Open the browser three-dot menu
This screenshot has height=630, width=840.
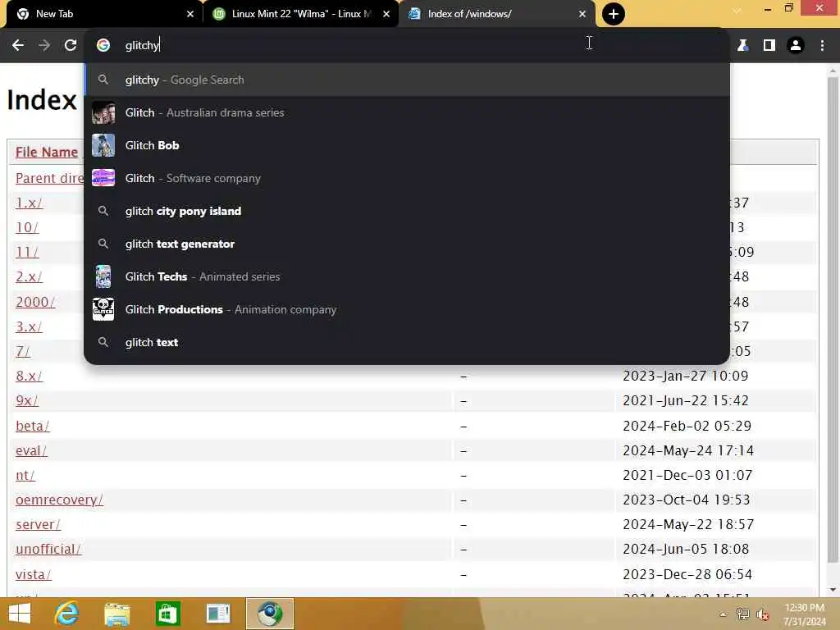[x=822, y=46]
